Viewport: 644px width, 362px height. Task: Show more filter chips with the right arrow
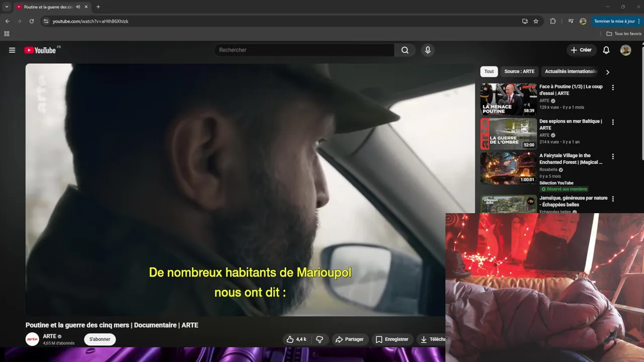[x=607, y=72]
